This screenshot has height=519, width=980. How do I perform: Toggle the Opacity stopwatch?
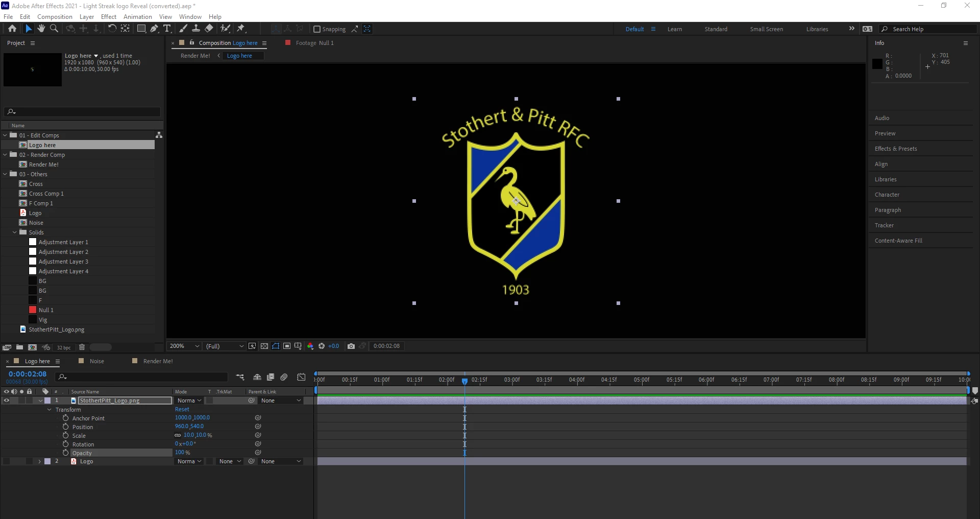click(66, 453)
